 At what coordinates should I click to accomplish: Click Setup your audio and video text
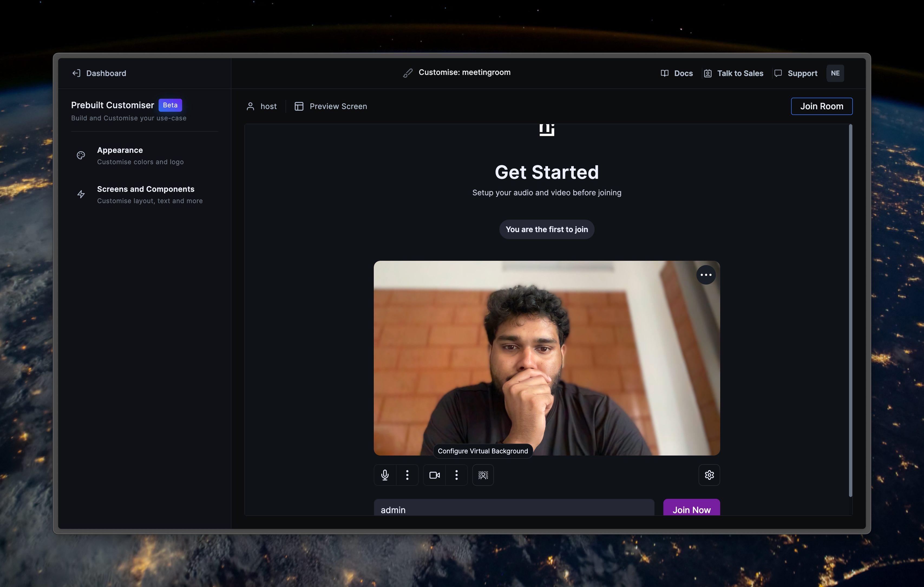[x=546, y=193]
